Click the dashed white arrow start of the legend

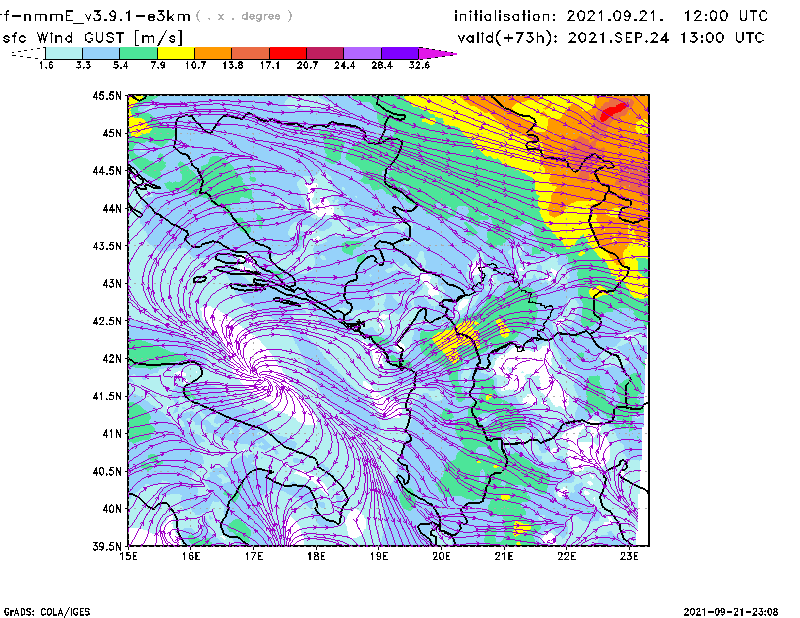[x=28, y=53]
